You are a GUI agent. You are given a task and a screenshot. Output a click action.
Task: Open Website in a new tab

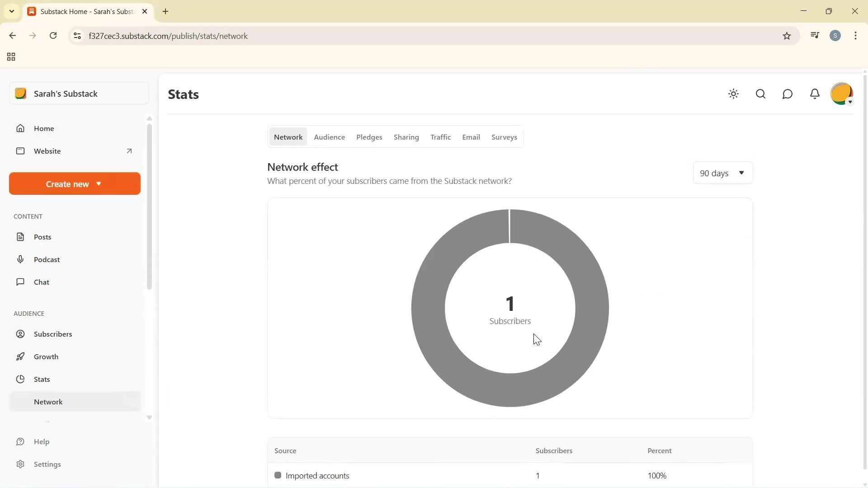129,151
